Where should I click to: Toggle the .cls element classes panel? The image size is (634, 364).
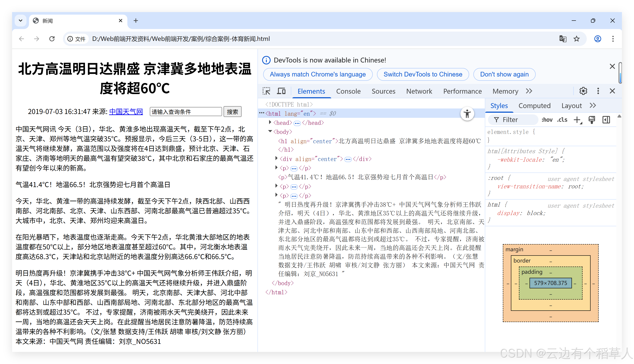562,120
